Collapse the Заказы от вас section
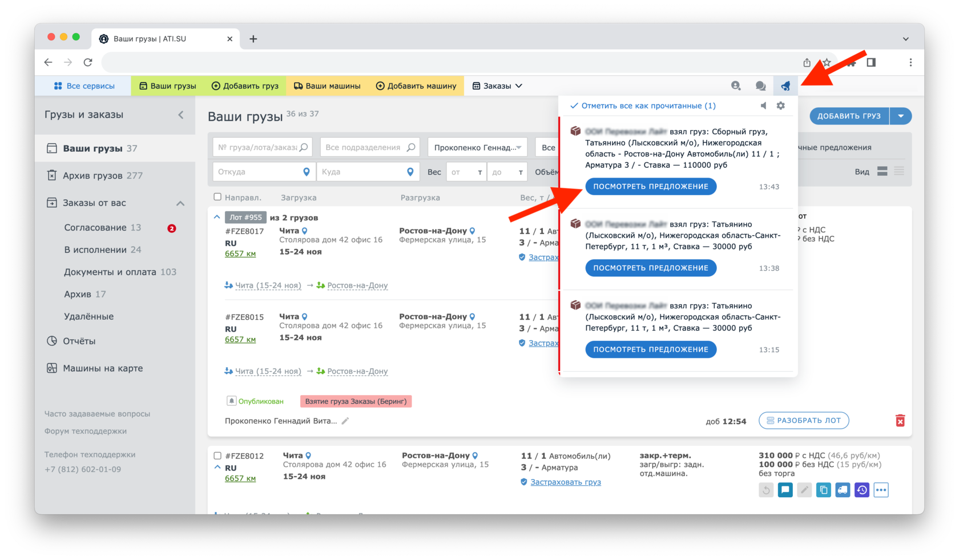 tap(180, 203)
